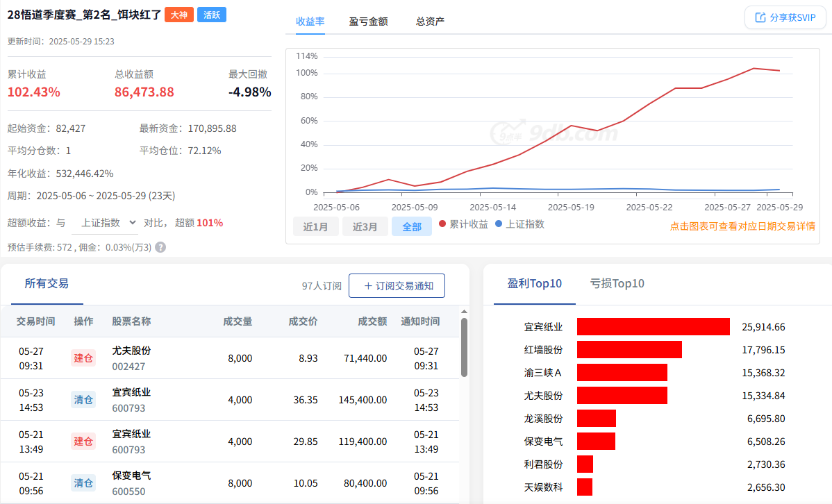Click the 25,914.66 profit amount for 宜宾纸业
The height and width of the screenshot is (504, 832).
[763, 327]
